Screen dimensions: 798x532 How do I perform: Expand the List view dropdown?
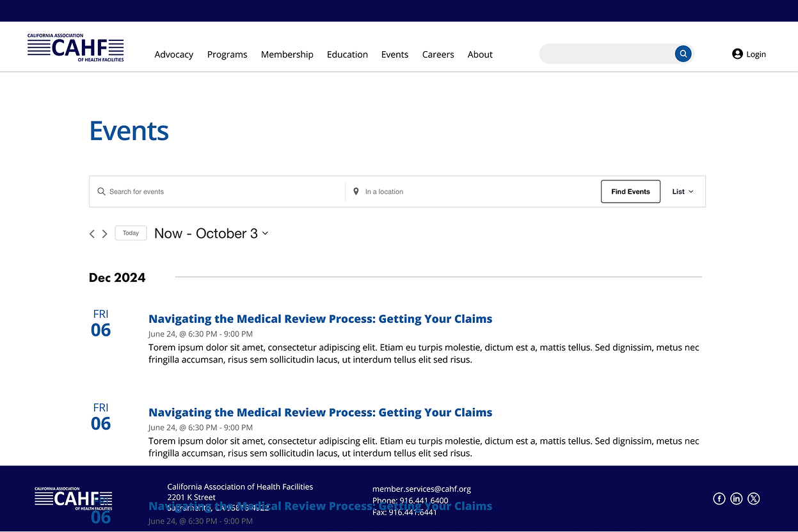tap(682, 192)
